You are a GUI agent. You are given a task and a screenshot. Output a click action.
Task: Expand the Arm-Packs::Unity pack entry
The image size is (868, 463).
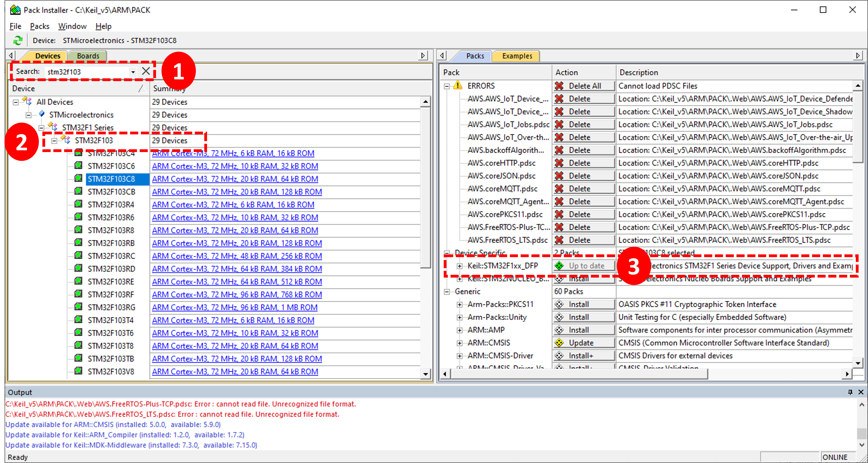[x=460, y=317]
